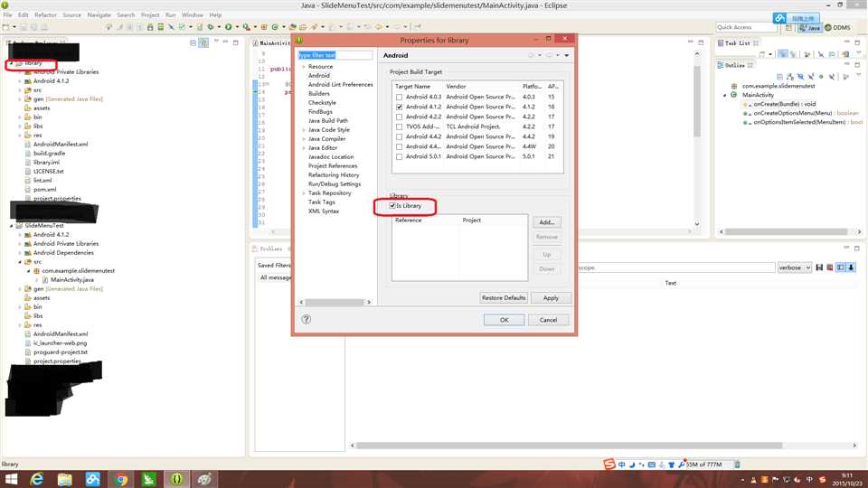Click the Debug toolbar icon
The width and height of the screenshot is (868, 488).
tap(211, 26)
